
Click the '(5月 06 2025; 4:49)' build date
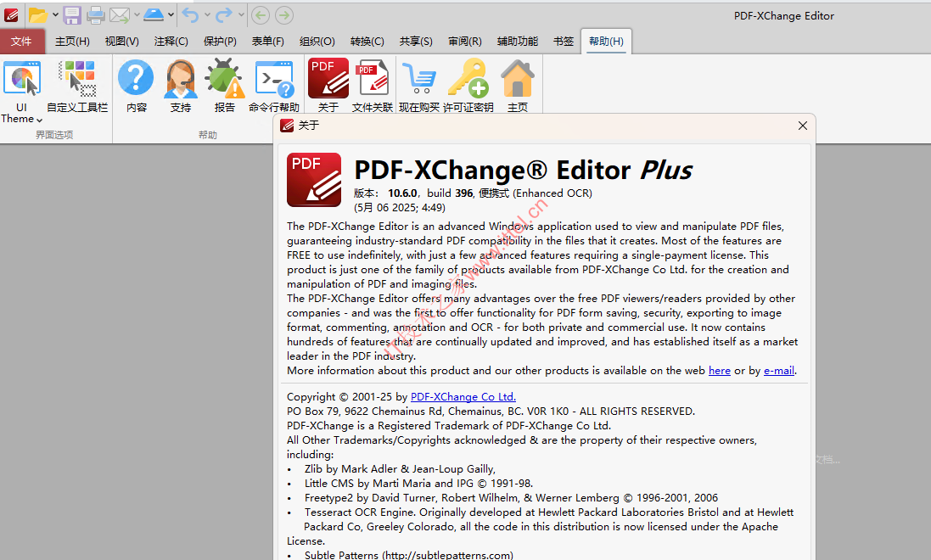click(x=400, y=208)
